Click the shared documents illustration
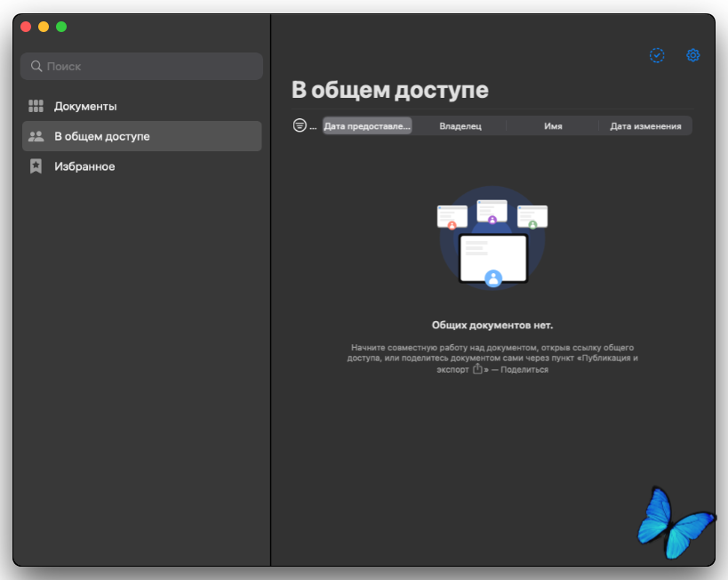 point(492,238)
